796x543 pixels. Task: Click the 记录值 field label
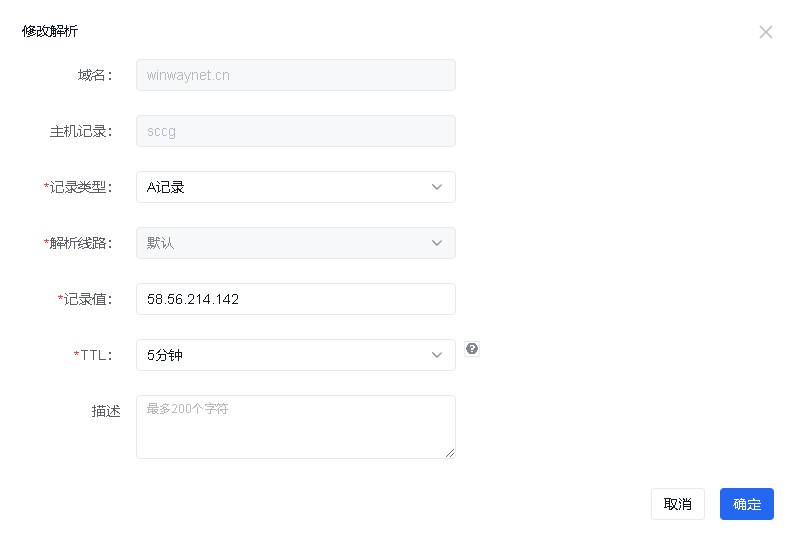(85, 299)
